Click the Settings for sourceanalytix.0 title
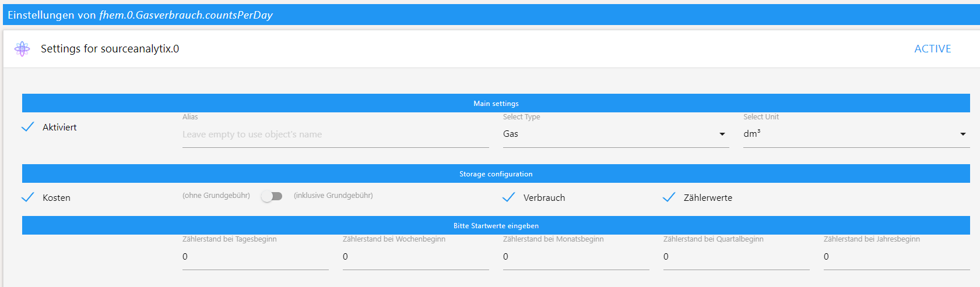 click(110, 49)
